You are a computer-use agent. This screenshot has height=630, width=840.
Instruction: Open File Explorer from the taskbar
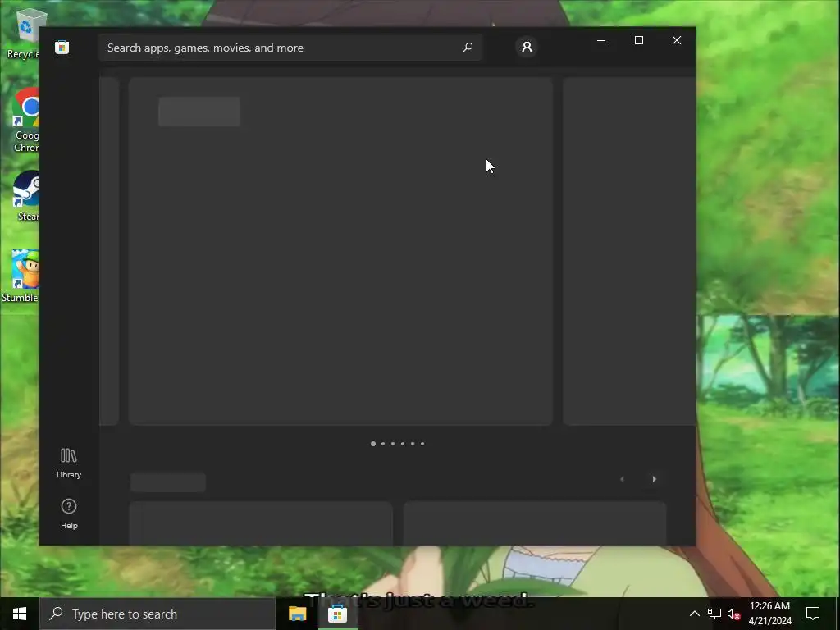pos(297,614)
